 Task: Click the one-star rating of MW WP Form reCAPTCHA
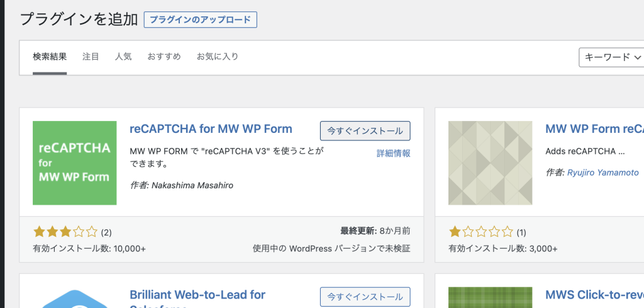[x=481, y=232]
